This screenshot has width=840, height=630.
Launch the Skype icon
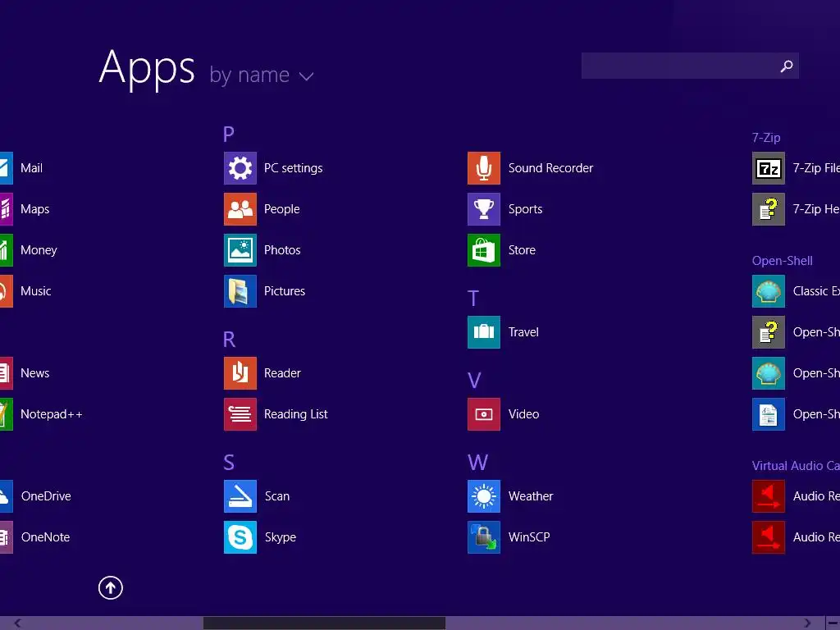240,537
